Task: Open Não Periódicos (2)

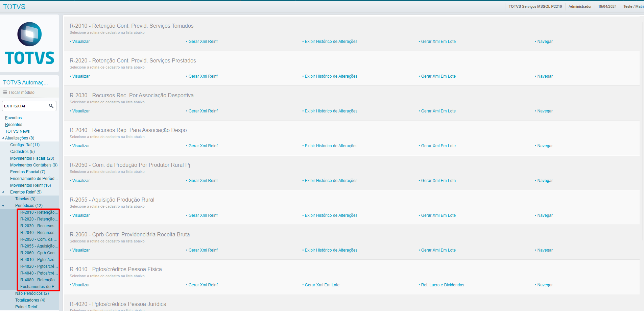Action: (x=32, y=293)
